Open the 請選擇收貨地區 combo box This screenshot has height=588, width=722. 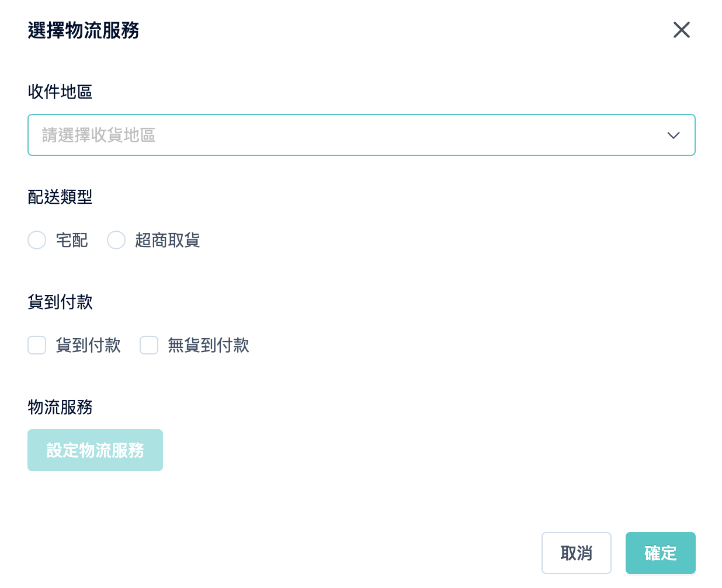[x=362, y=135]
